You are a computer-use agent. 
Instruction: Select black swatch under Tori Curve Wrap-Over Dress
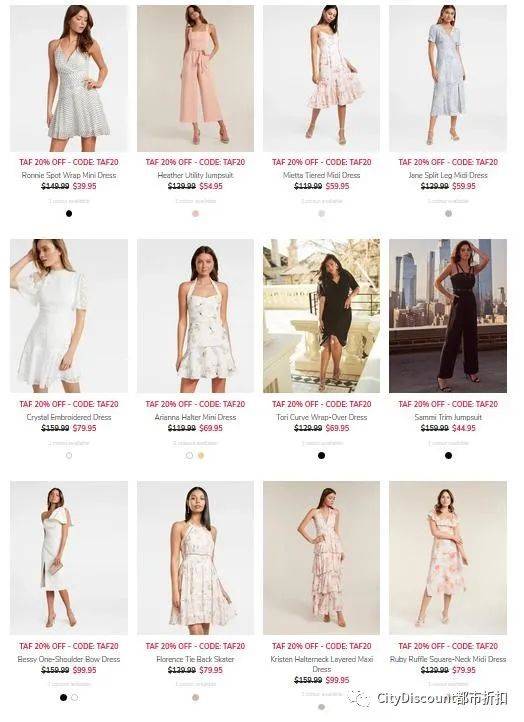click(321, 455)
